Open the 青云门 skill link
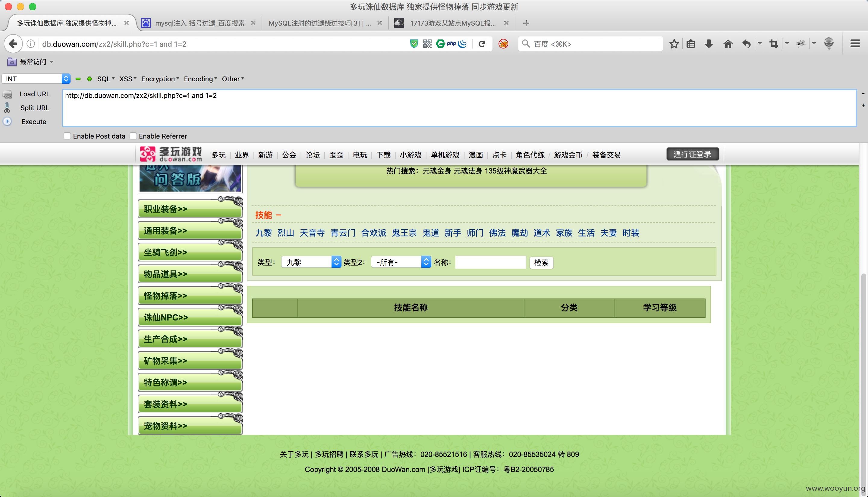 [x=343, y=233]
